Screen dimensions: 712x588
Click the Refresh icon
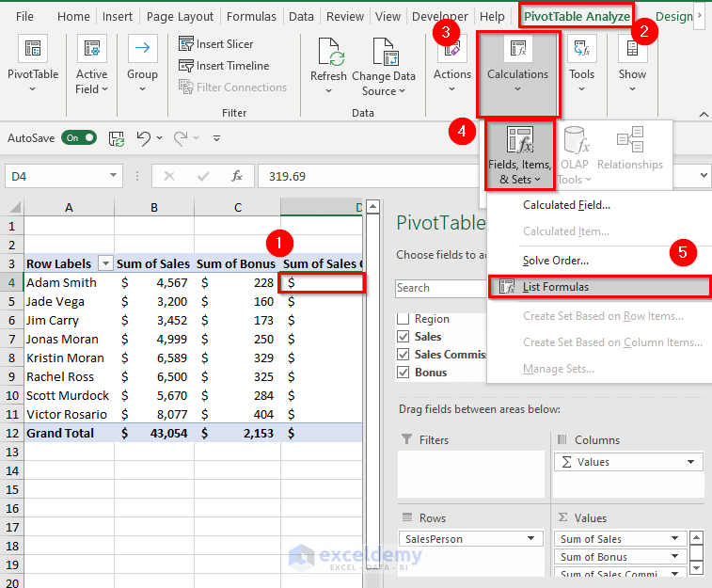coord(330,52)
